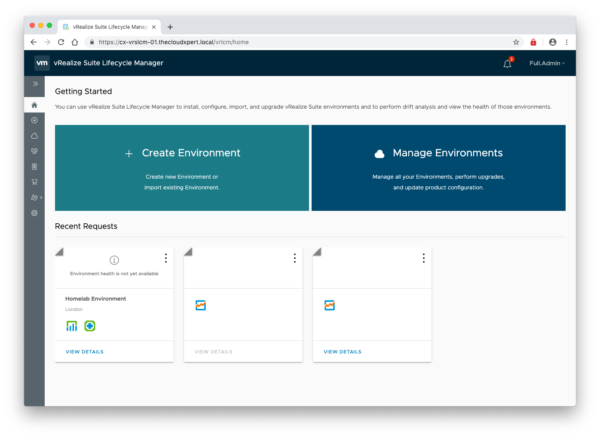This screenshot has width=600, height=438.
Task: Bookmark this page with star icon
Action: point(516,42)
